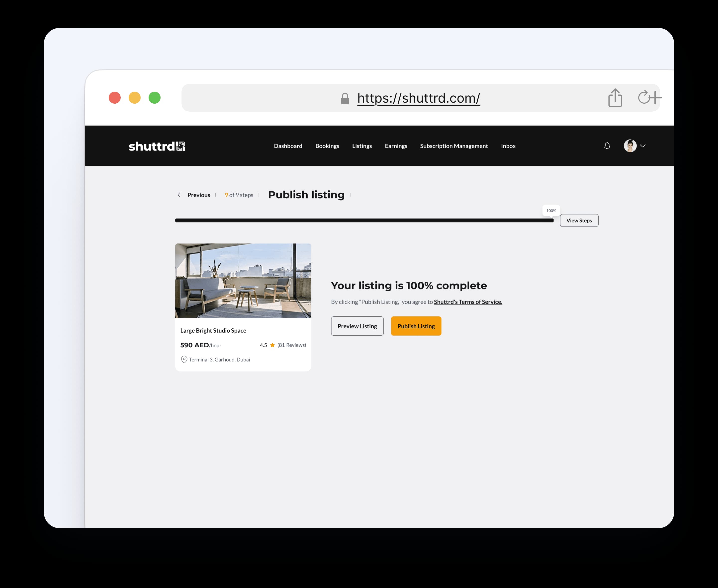Open Shuttrd's Terms of Service link
This screenshot has height=588, width=718.
click(x=468, y=301)
